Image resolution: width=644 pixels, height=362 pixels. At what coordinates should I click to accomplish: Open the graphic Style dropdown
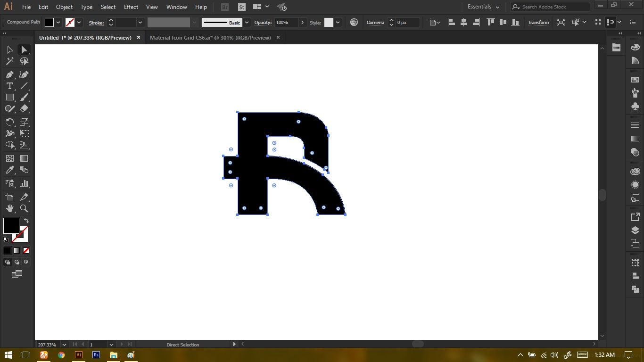click(338, 23)
